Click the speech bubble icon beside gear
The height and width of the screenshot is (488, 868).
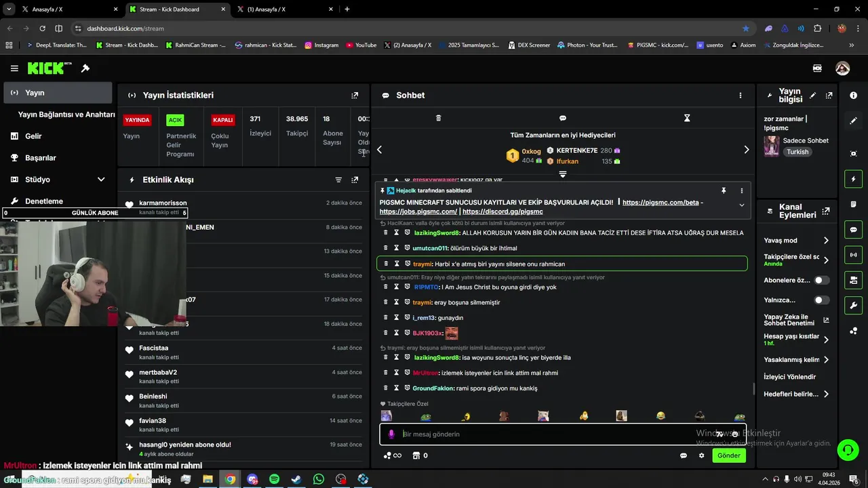coord(684,455)
